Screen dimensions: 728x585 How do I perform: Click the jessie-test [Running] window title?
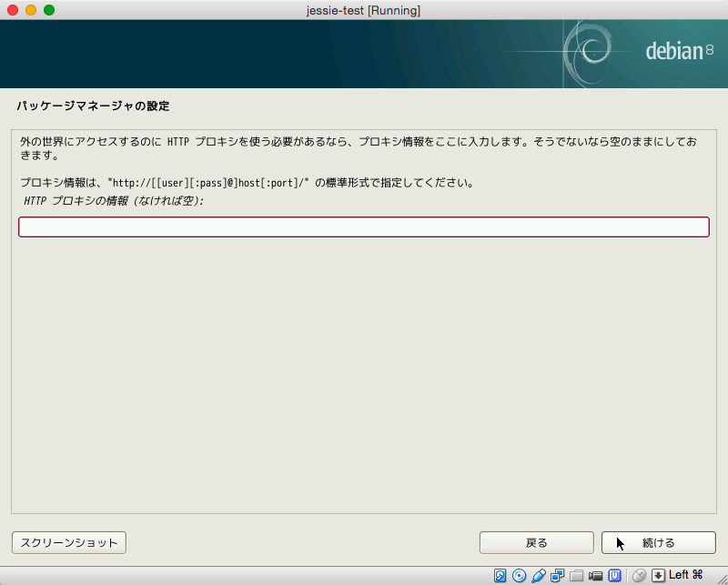[363, 10]
